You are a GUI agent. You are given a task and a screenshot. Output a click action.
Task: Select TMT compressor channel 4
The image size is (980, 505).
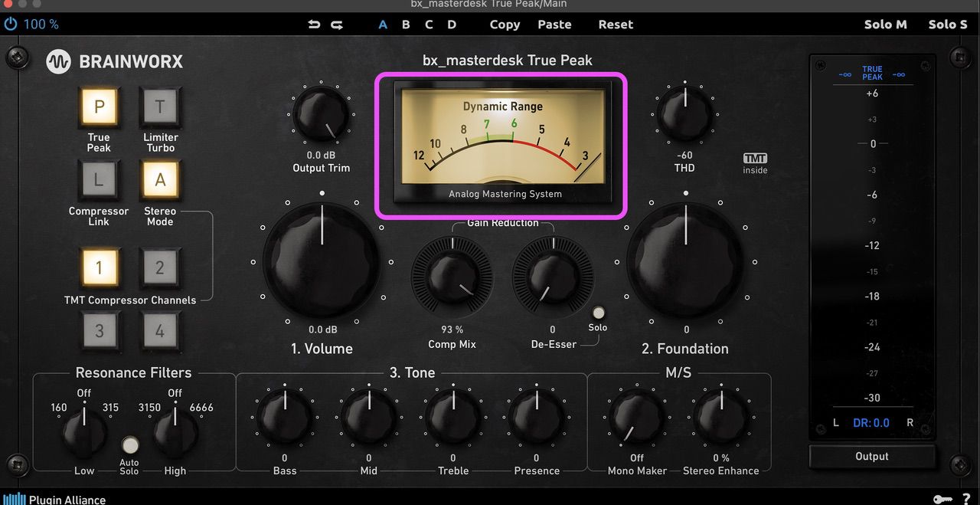click(x=160, y=333)
